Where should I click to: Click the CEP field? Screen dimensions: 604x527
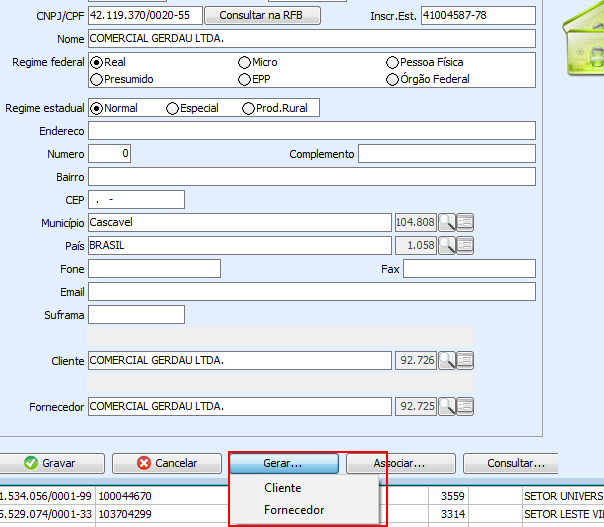click(x=136, y=200)
